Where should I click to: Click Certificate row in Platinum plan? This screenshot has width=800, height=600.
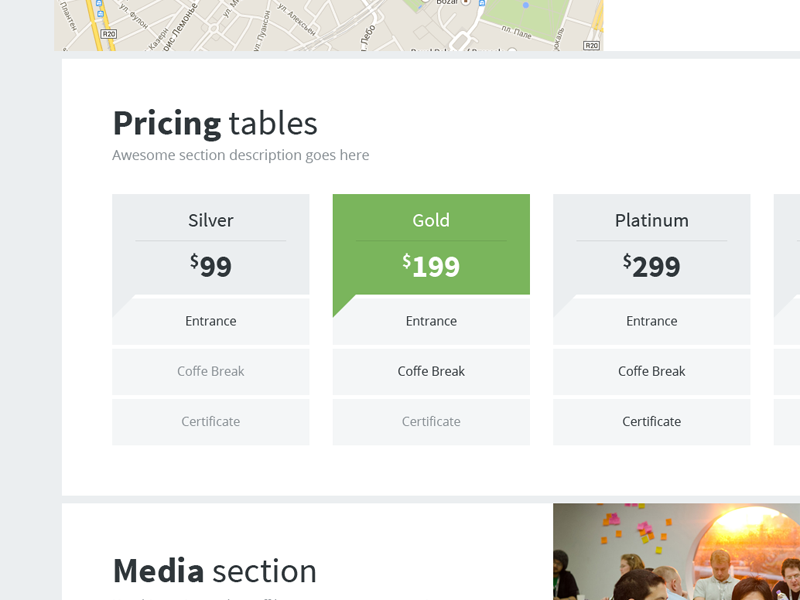(x=651, y=421)
